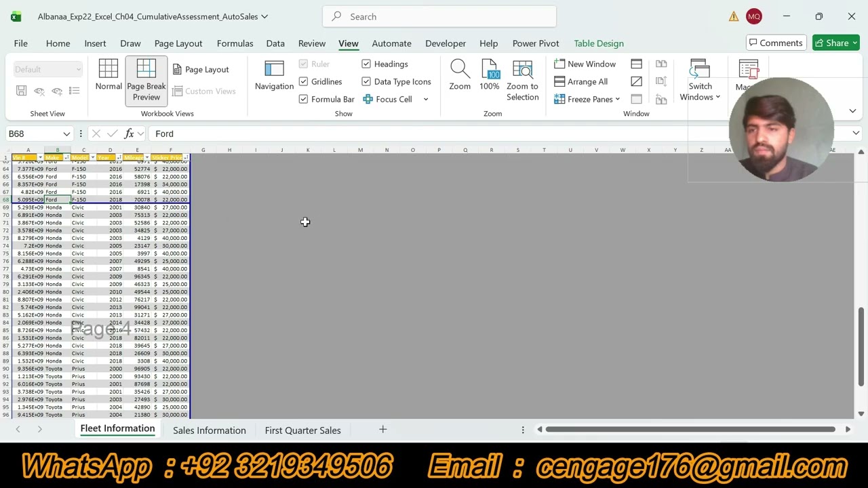Zoom to Selection
This screenshot has height=488, width=868.
(x=522, y=80)
